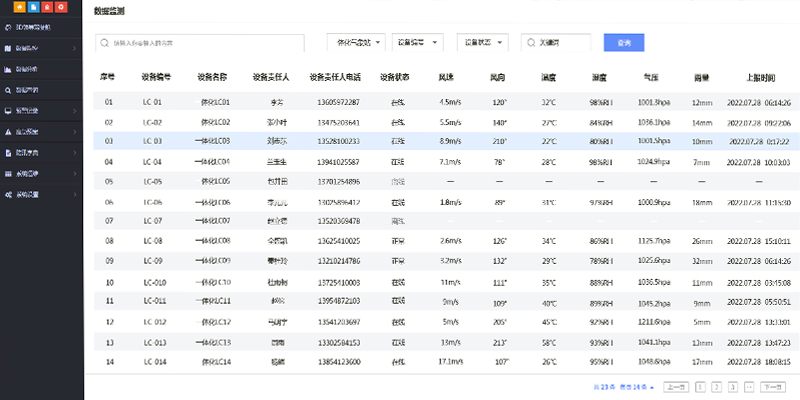Click the red-orange gear icon in top-left

pyautogui.click(x=62, y=8)
